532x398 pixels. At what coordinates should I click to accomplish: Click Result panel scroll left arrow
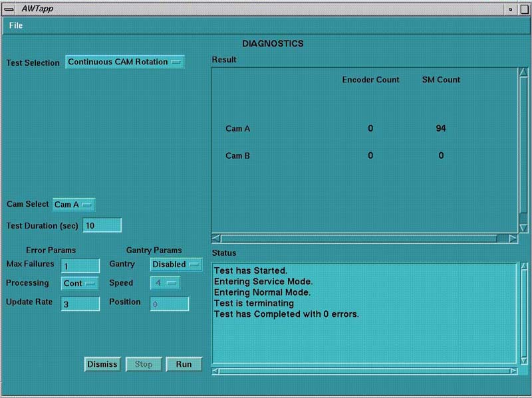click(215, 238)
